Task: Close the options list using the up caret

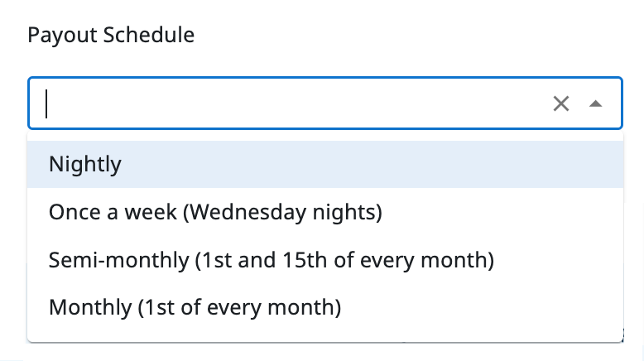Action: 595,103
